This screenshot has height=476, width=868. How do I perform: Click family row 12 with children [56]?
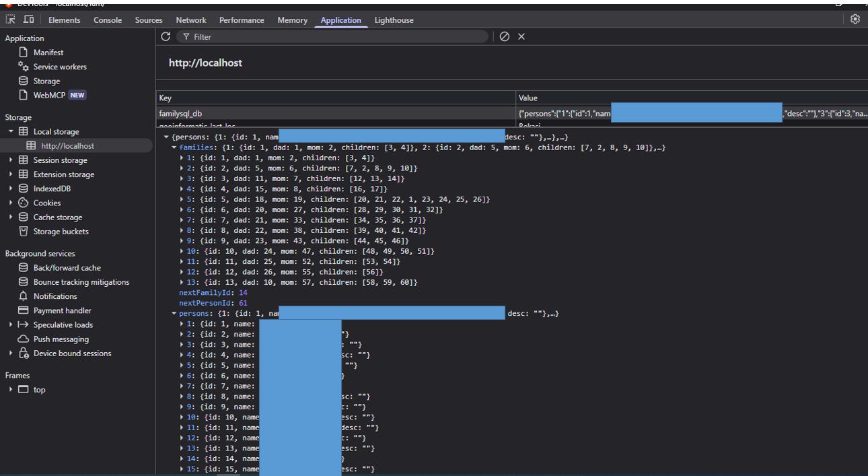(x=285, y=272)
